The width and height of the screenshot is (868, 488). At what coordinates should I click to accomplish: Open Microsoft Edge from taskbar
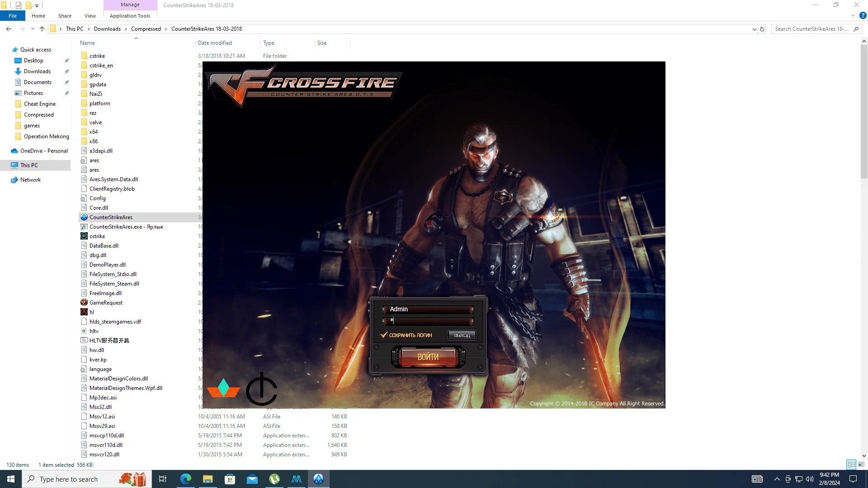point(185,479)
